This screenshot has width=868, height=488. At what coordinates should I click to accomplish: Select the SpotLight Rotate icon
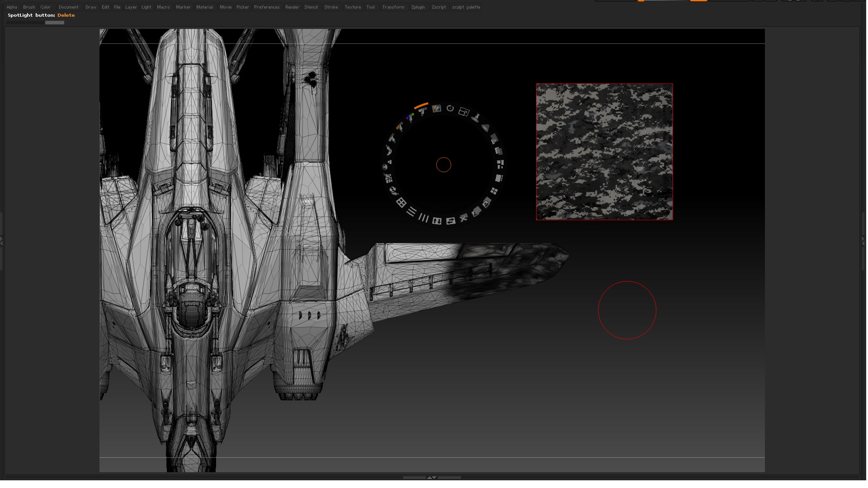click(450, 108)
